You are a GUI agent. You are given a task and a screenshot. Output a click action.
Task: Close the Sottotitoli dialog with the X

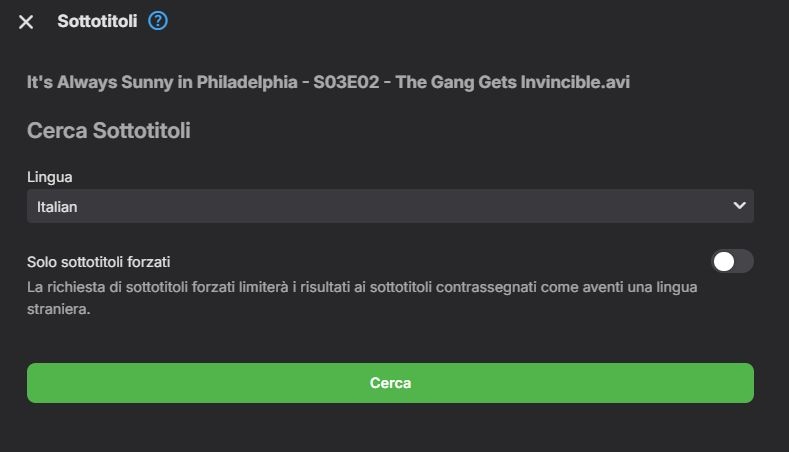click(26, 22)
